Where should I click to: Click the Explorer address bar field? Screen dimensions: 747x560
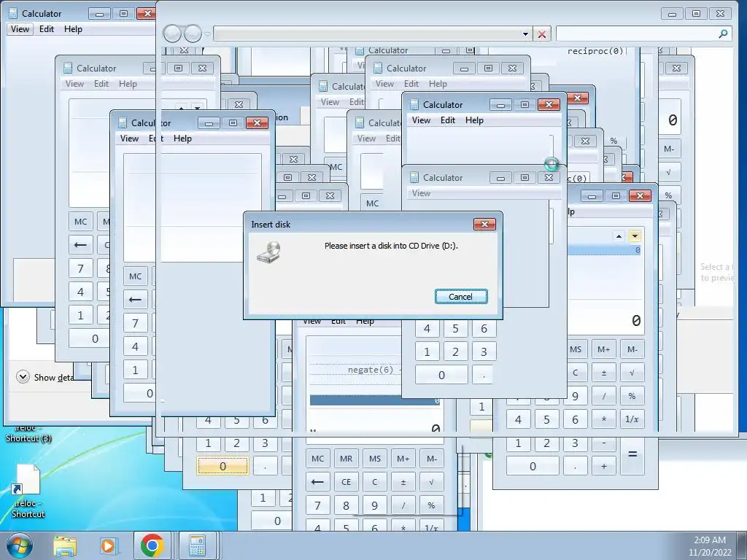pyautogui.click(x=367, y=34)
